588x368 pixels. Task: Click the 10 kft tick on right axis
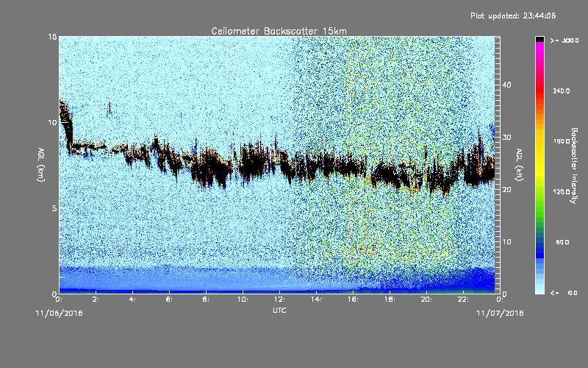point(506,241)
